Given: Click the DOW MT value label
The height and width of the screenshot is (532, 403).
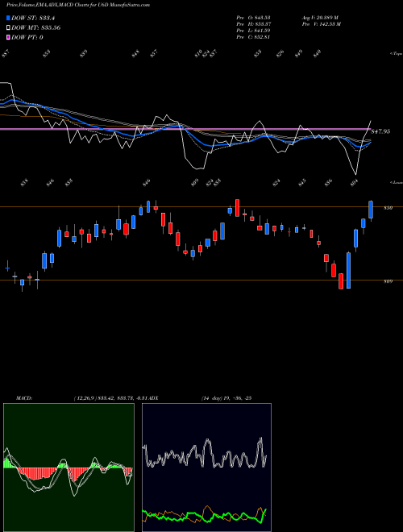Looking at the screenshot, I should tap(36, 27).
